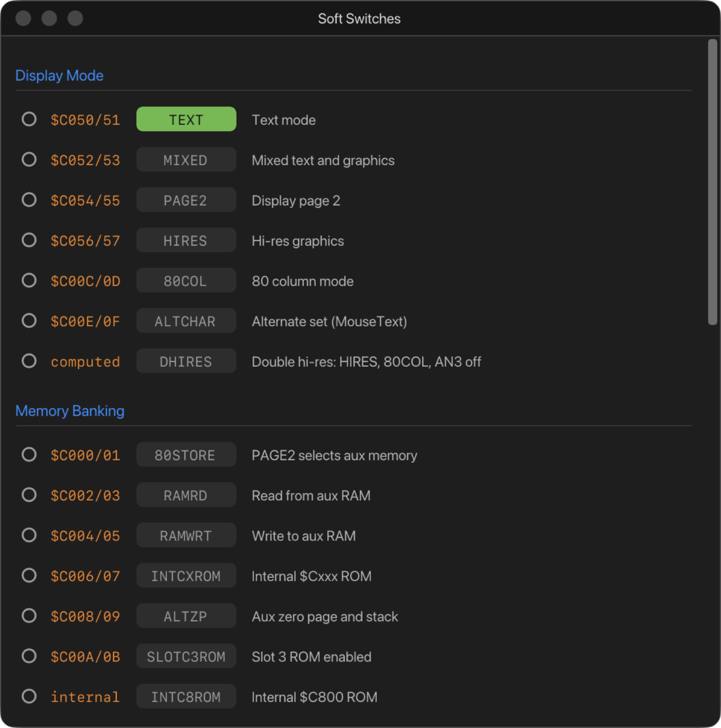Image resolution: width=721 pixels, height=728 pixels.
Task: Click the 'Aux zero page and stack' description
Action: click(325, 616)
